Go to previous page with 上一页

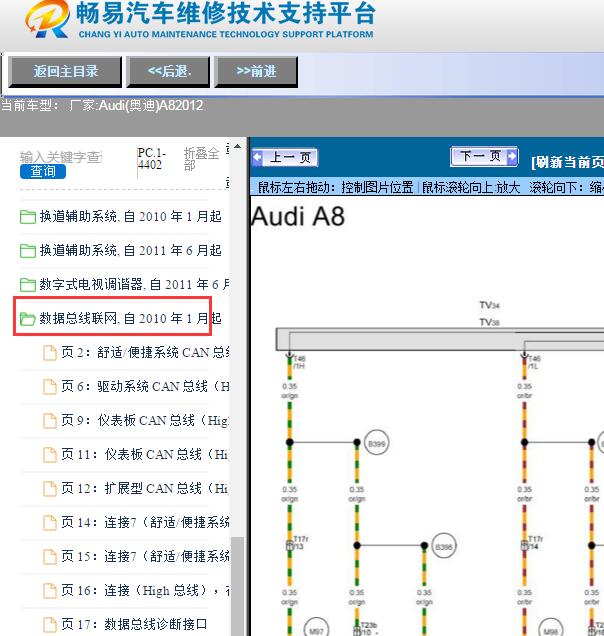284,157
